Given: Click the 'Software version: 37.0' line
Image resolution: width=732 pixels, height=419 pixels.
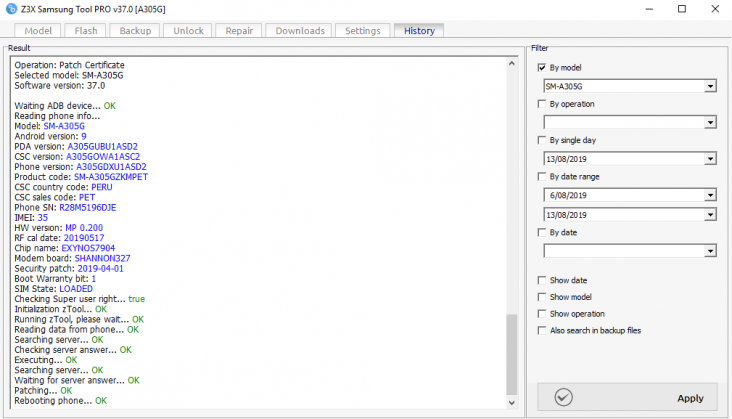Looking at the screenshot, I should (x=60, y=85).
